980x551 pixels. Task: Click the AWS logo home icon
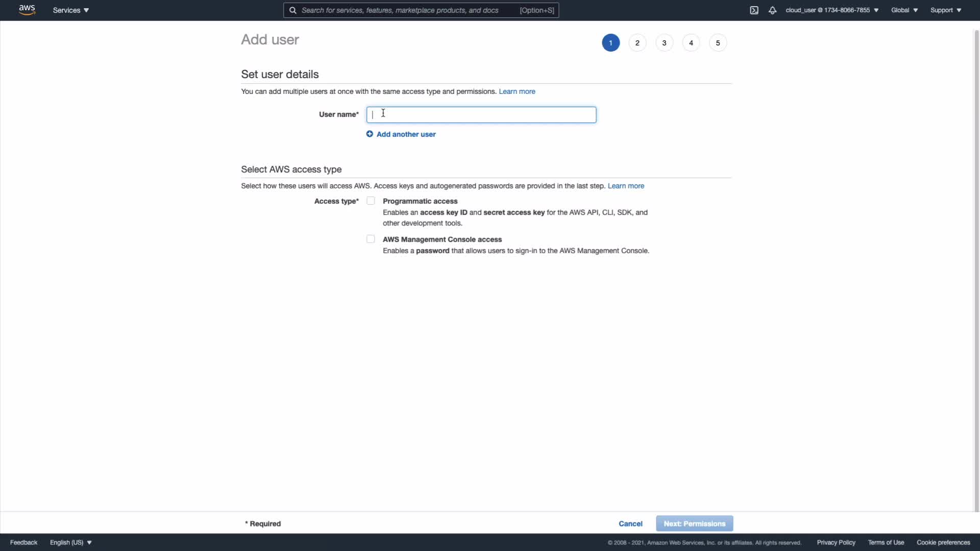click(x=27, y=10)
